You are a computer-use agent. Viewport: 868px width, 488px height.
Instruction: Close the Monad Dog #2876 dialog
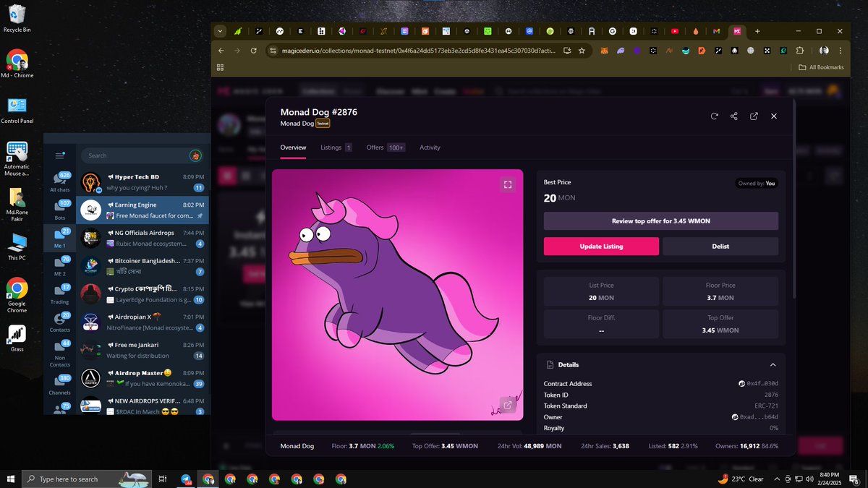(x=774, y=116)
